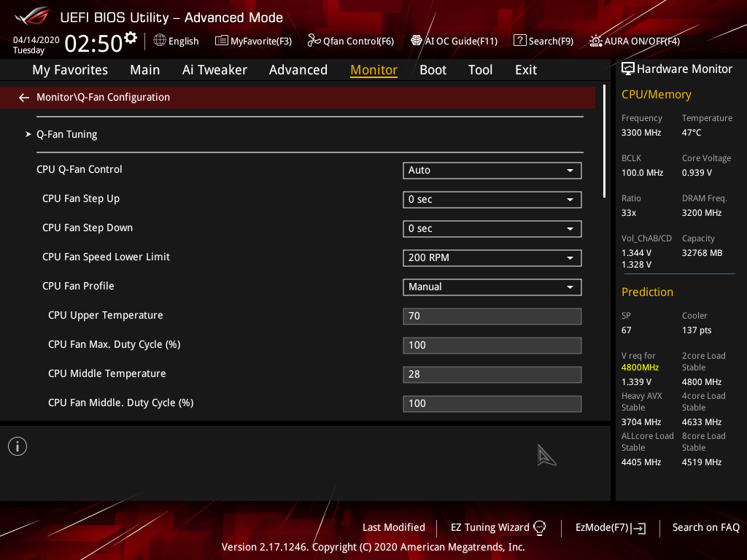Open the CPU Fan Step Up dropdown
Screen dimensions: 747x560
(x=492, y=200)
